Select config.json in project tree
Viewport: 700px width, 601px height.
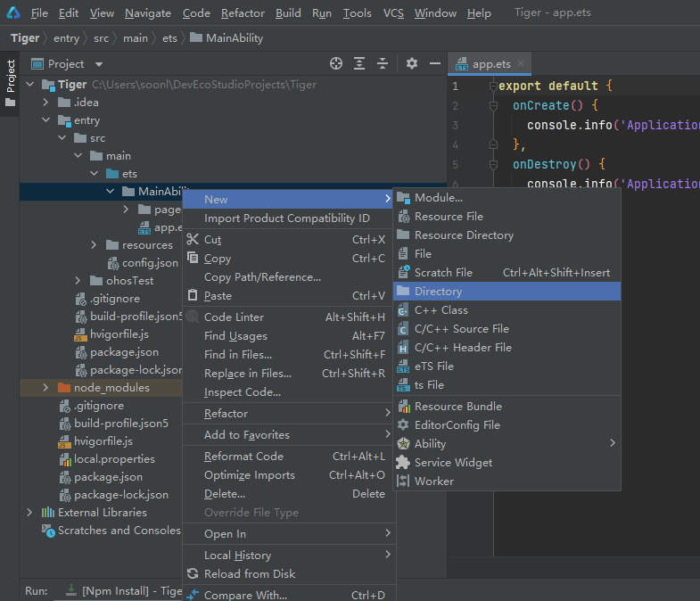143,263
